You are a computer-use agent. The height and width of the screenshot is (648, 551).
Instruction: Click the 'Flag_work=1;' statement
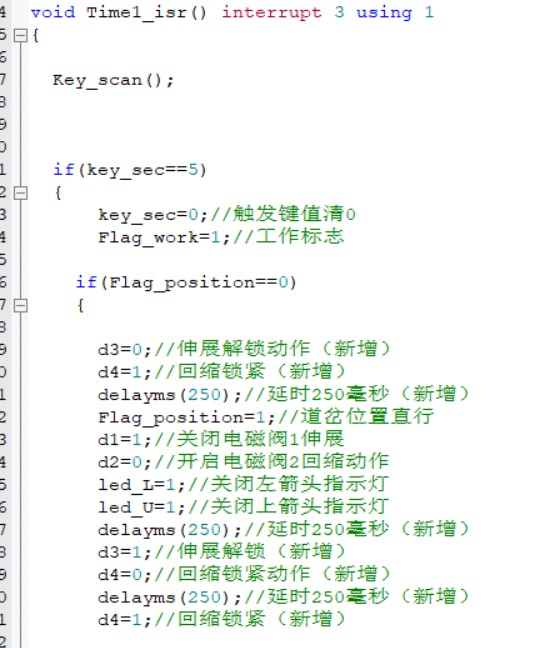point(164,238)
